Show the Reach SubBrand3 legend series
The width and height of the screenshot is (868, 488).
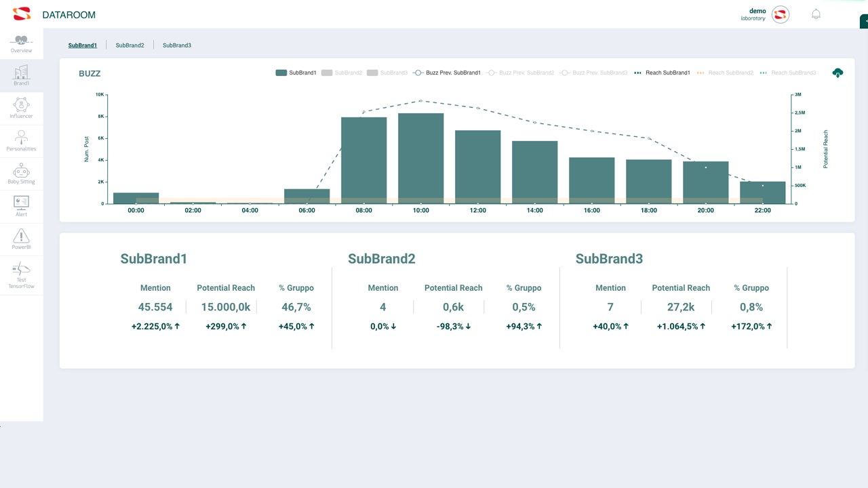coord(788,73)
